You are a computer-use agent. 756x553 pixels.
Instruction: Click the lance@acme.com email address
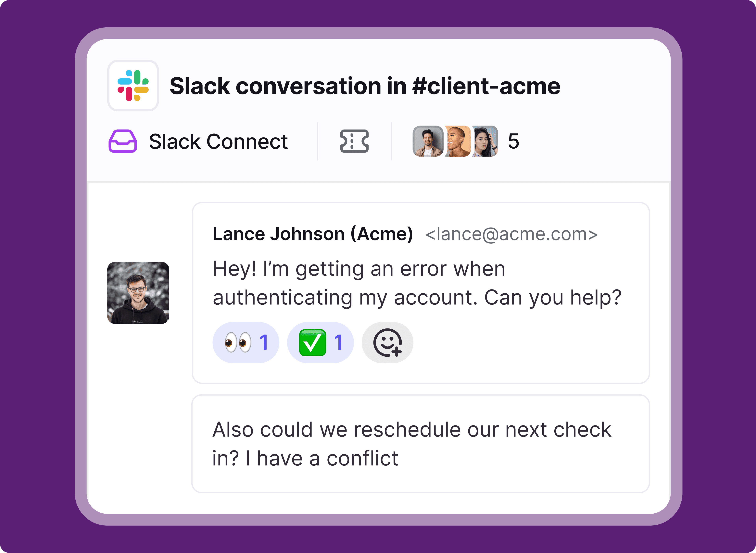[511, 234]
